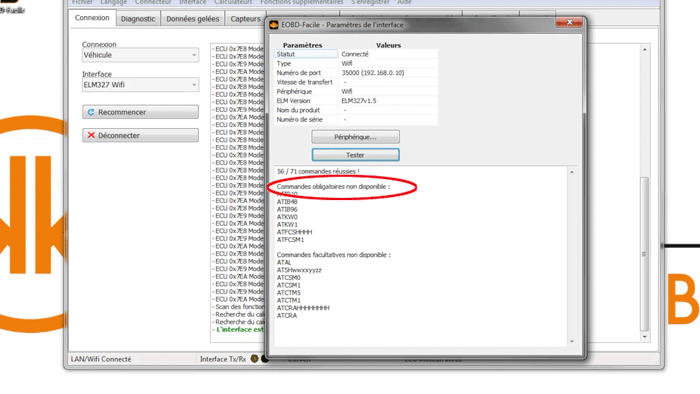This screenshot has width=700, height=394.
Task: Open the Données gelées tab
Action: click(x=193, y=19)
